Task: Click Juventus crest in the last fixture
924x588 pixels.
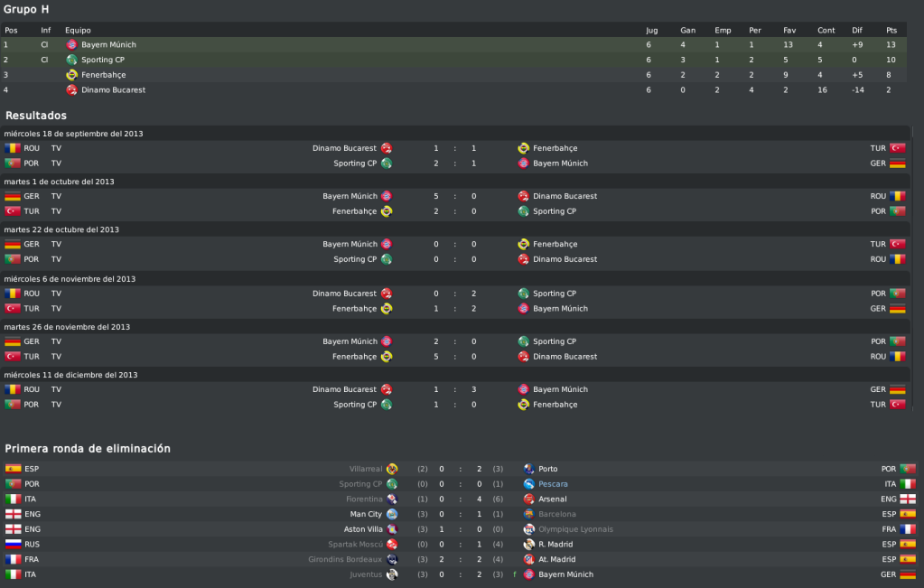Action: 391,574
